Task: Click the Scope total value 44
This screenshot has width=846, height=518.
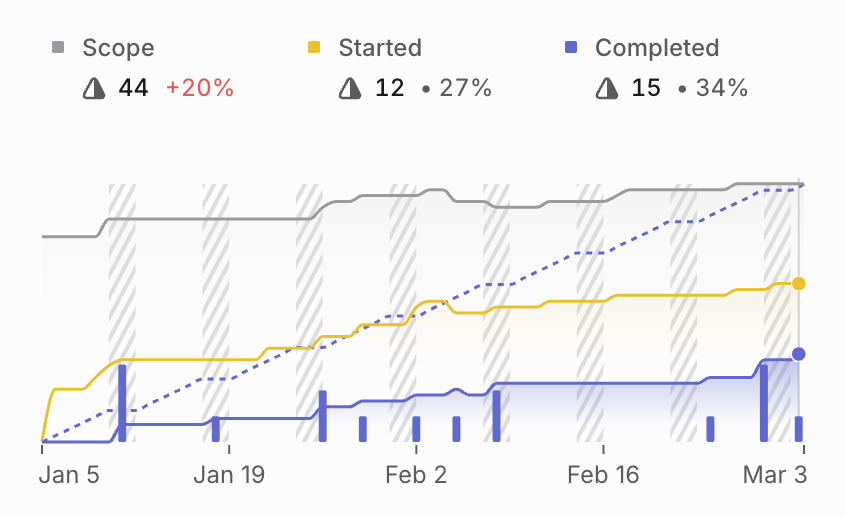Action: pos(133,88)
